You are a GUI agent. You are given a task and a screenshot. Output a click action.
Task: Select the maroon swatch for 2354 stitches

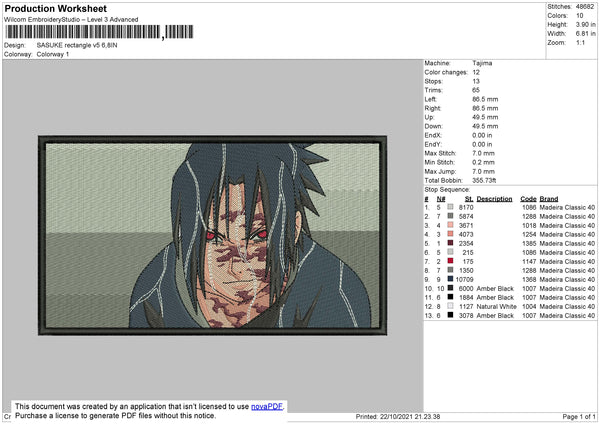tap(450, 243)
